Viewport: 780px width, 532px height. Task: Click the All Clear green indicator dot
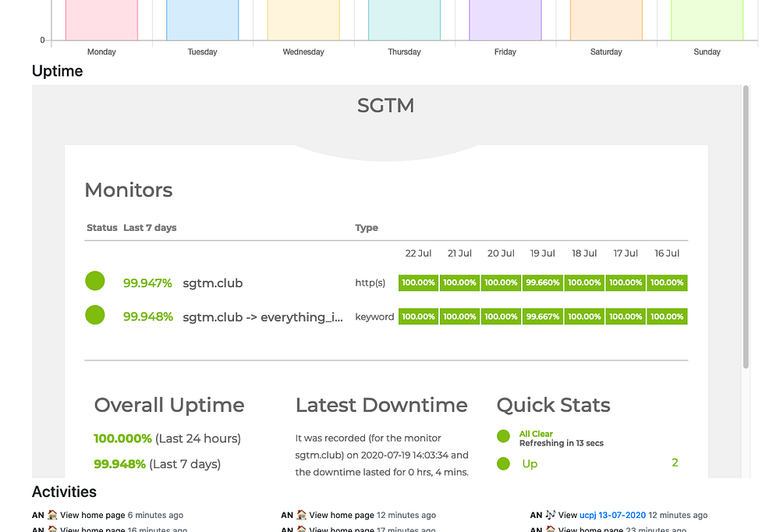pyautogui.click(x=503, y=437)
